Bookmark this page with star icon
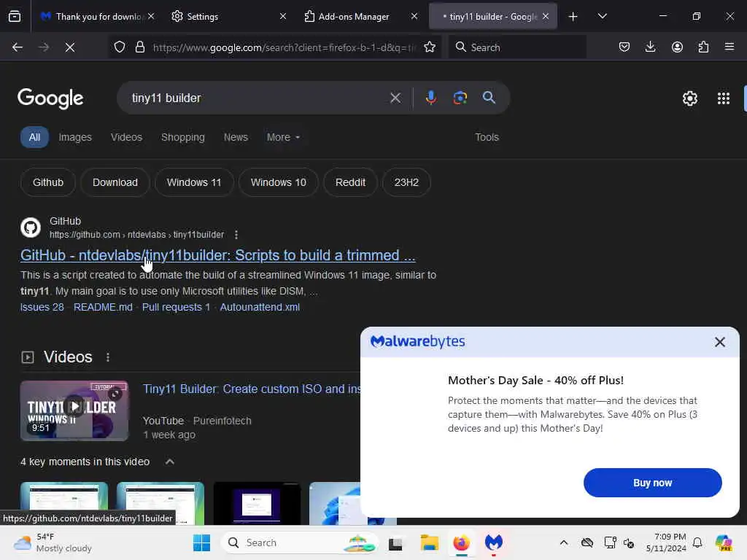The width and height of the screenshot is (747, 560). click(430, 47)
